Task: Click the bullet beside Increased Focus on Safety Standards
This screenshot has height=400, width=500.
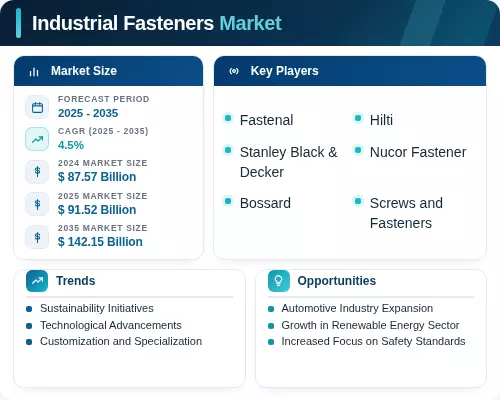Action: point(271,342)
